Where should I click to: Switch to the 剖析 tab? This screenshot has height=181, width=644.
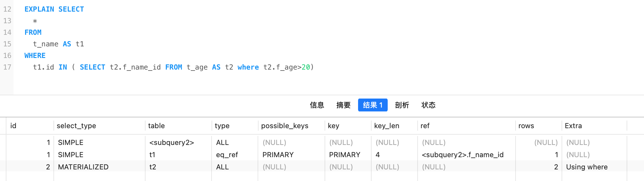pos(402,105)
